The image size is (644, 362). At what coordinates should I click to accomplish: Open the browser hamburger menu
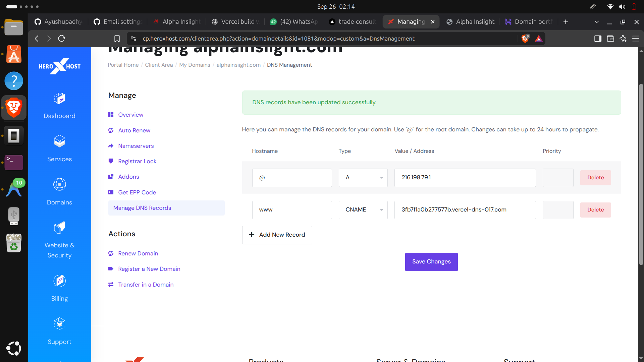[636, 39]
